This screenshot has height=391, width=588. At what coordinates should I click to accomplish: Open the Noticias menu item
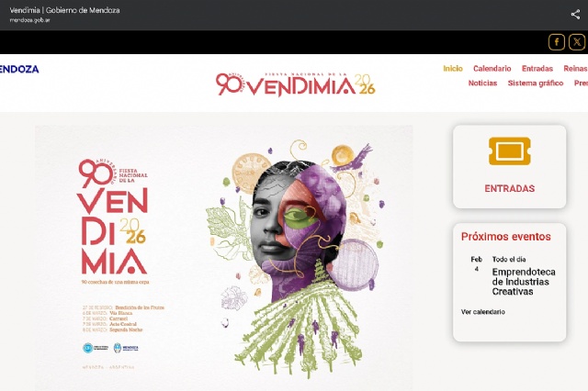482,84
